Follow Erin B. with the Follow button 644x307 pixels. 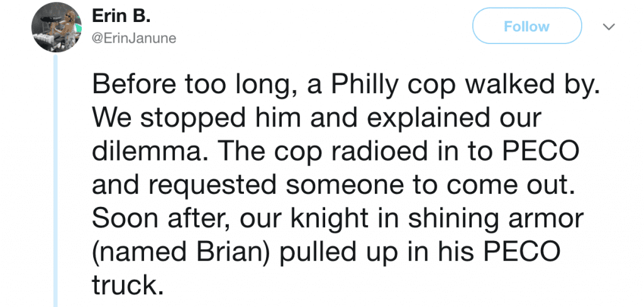pyautogui.click(x=527, y=26)
